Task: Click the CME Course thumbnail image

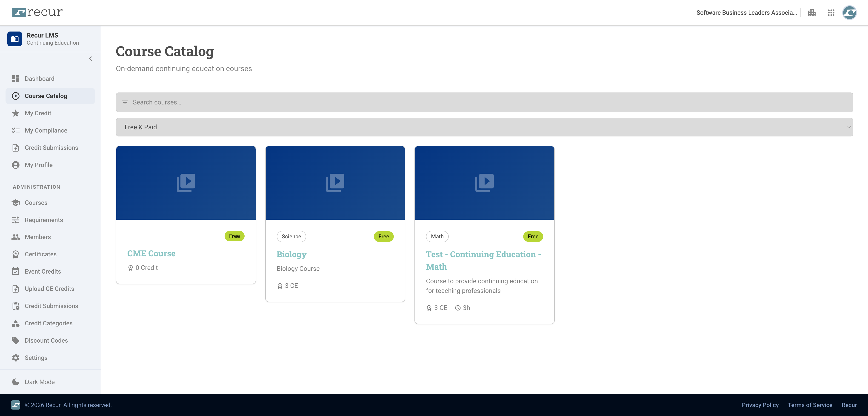Action: coord(186,183)
